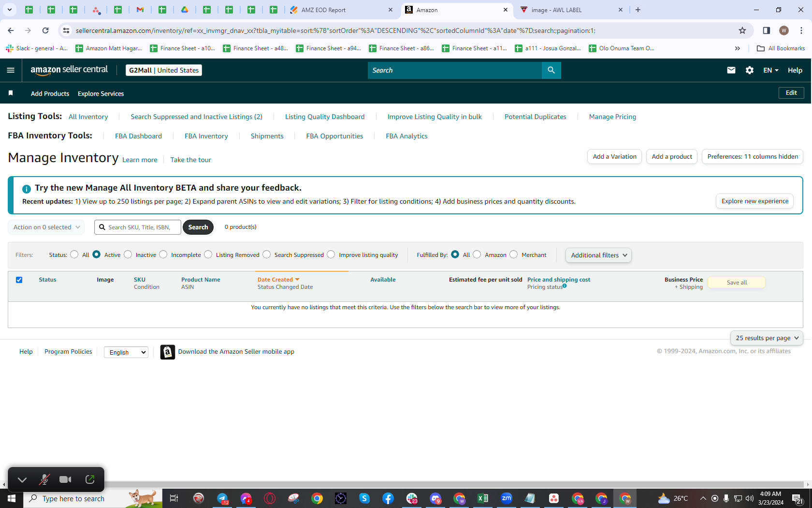Toggle the select-all checkbox in table header
The width and height of the screenshot is (812, 508).
click(19, 280)
